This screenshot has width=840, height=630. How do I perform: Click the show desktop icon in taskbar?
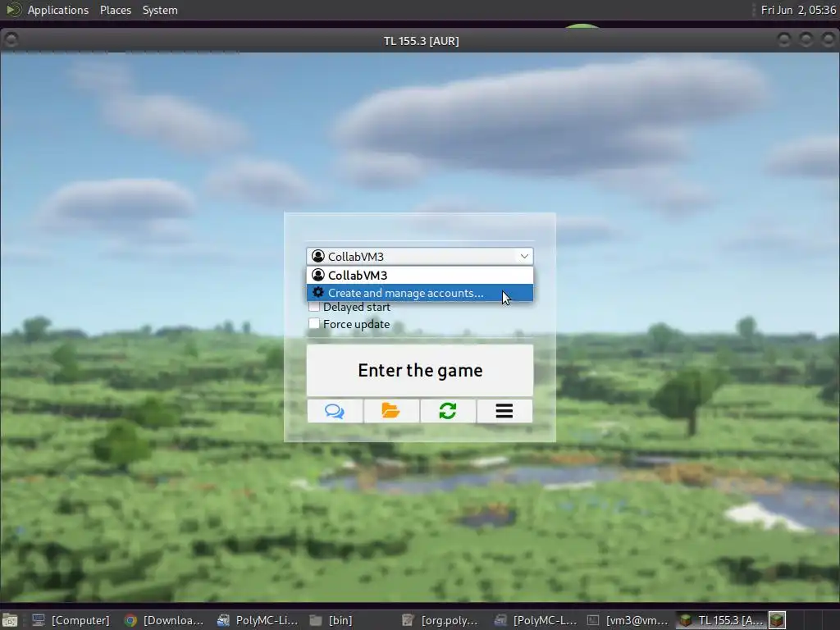[10, 620]
